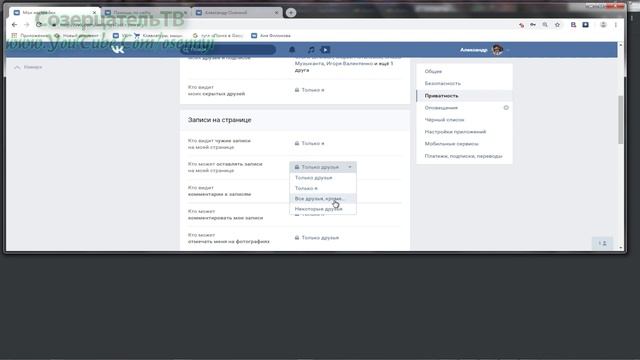Open a new browser tab with plus
This screenshot has height=360, width=640.
pyautogui.click(x=291, y=13)
